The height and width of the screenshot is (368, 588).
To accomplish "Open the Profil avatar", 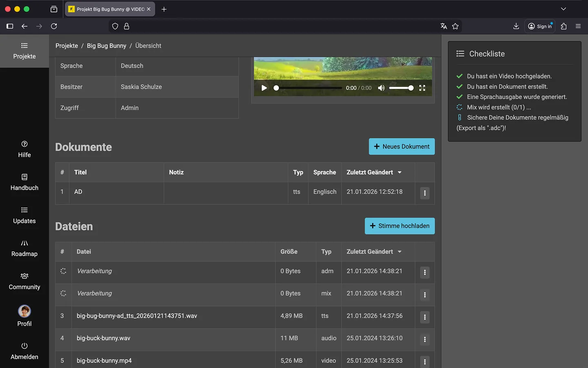I will 24,312.
